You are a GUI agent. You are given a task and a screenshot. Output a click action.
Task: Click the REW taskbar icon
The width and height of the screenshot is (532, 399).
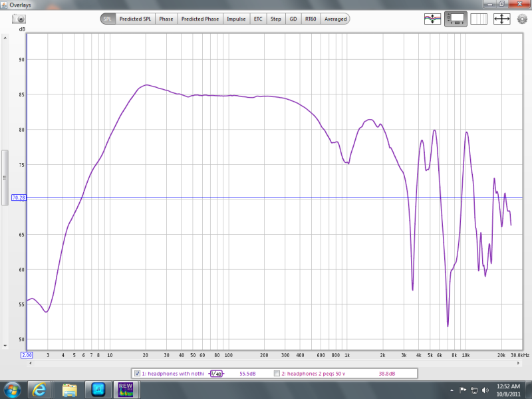tap(125, 389)
